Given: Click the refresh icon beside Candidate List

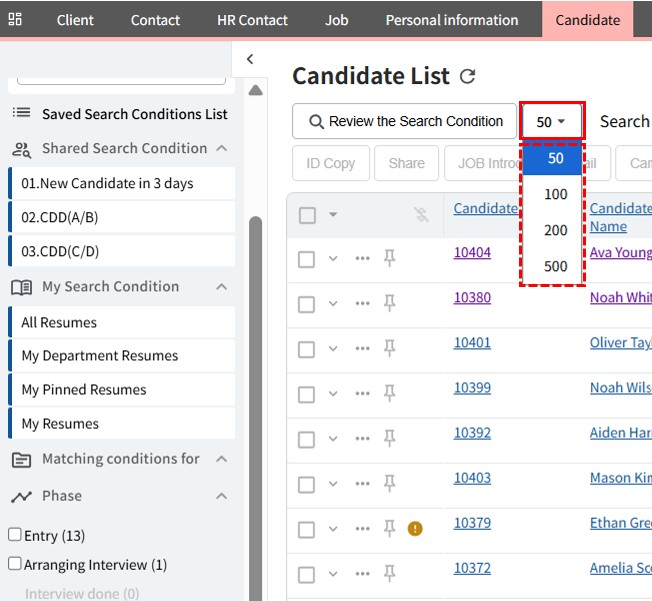Looking at the screenshot, I should point(467,77).
